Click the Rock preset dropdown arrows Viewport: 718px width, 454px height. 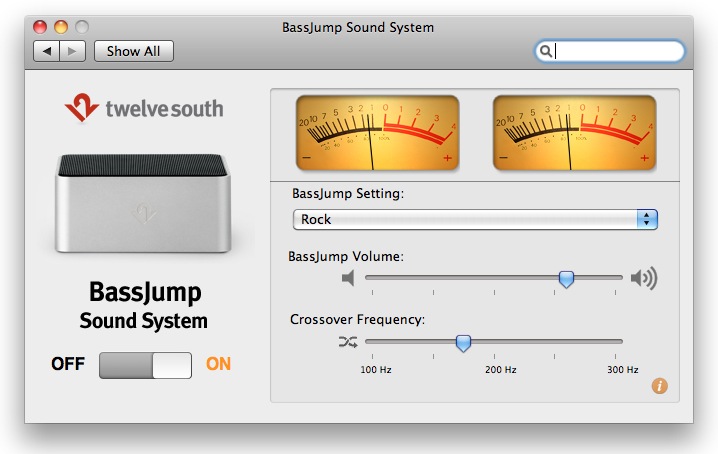(647, 219)
